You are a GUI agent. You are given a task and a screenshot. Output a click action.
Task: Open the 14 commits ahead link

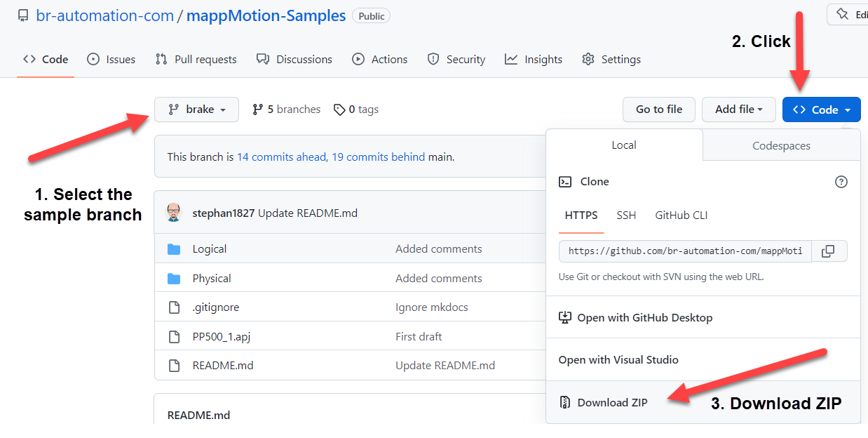[282, 157]
